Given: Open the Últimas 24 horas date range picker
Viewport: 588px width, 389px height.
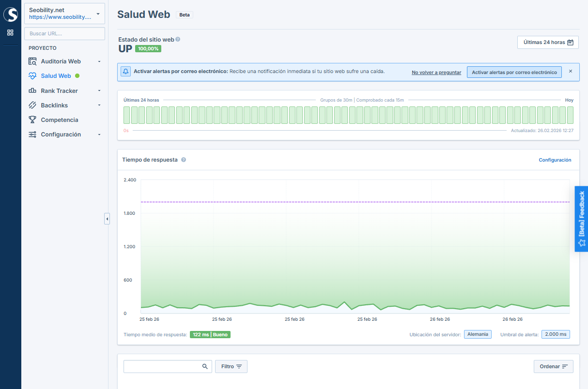Looking at the screenshot, I should pyautogui.click(x=548, y=43).
